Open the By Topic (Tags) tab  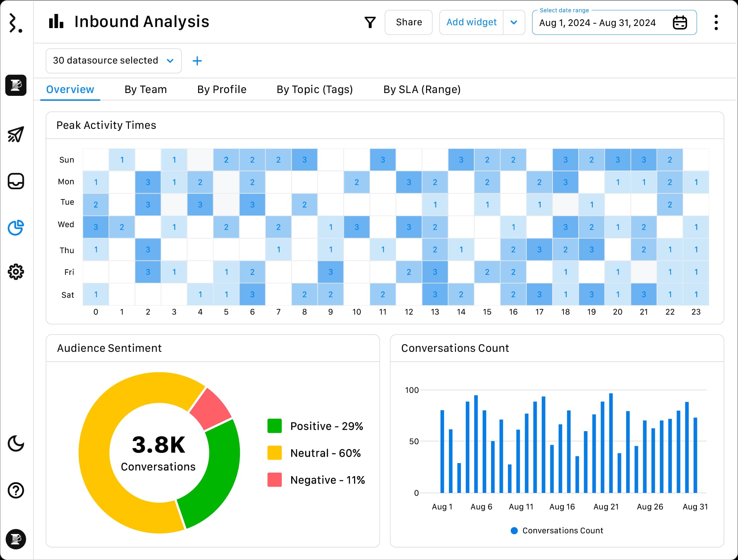tap(314, 90)
